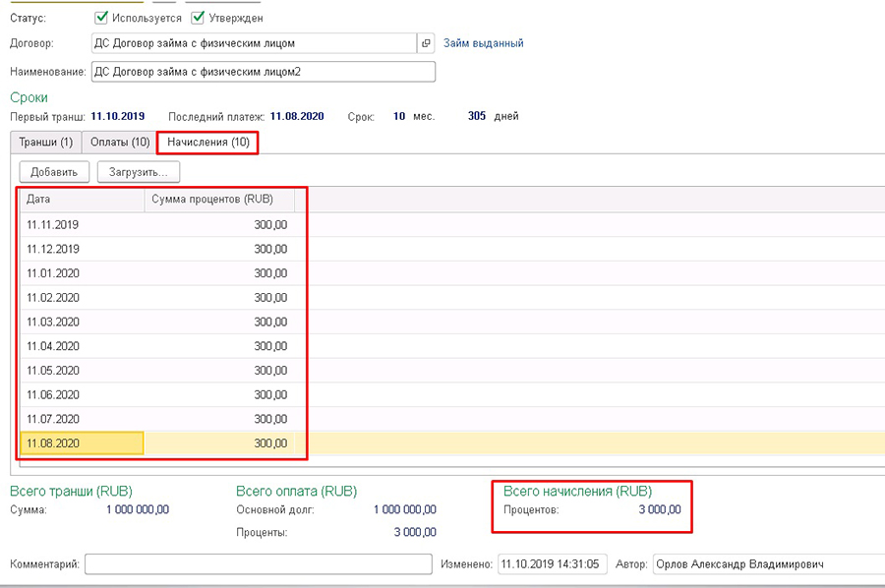Select the Начисления (10) tab
The height and width of the screenshot is (588, 885).
click(x=207, y=143)
